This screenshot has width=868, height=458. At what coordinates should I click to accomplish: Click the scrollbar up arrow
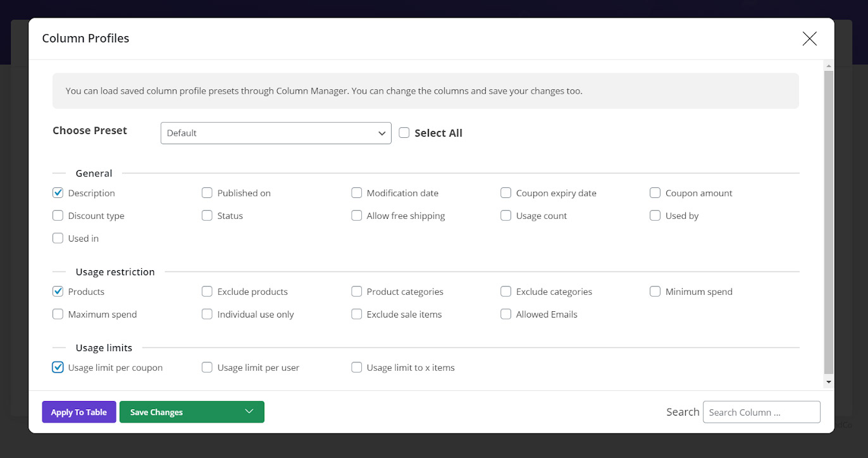pos(829,65)
